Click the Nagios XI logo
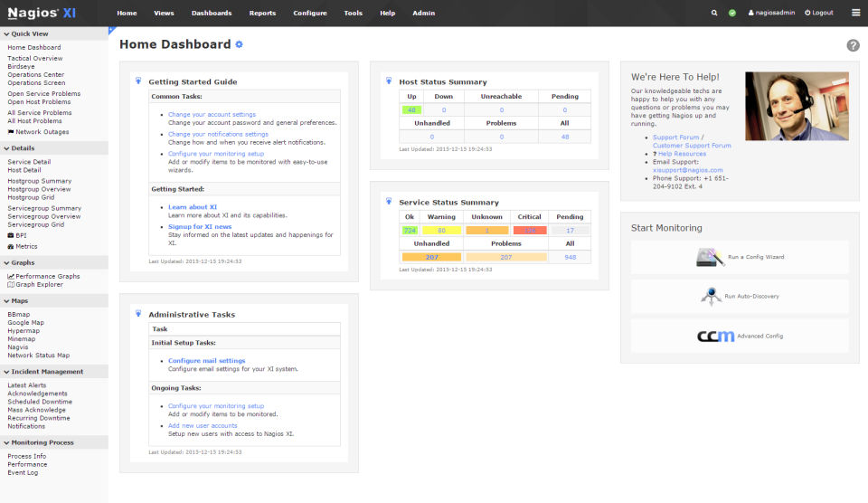The height and width of the screenshot is (503, 868). (42, 13)
